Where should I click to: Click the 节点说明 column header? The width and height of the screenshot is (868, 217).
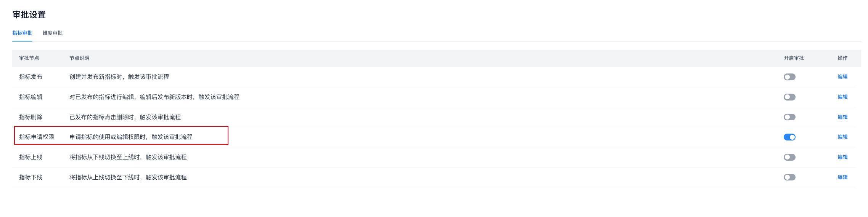point(79,58)
